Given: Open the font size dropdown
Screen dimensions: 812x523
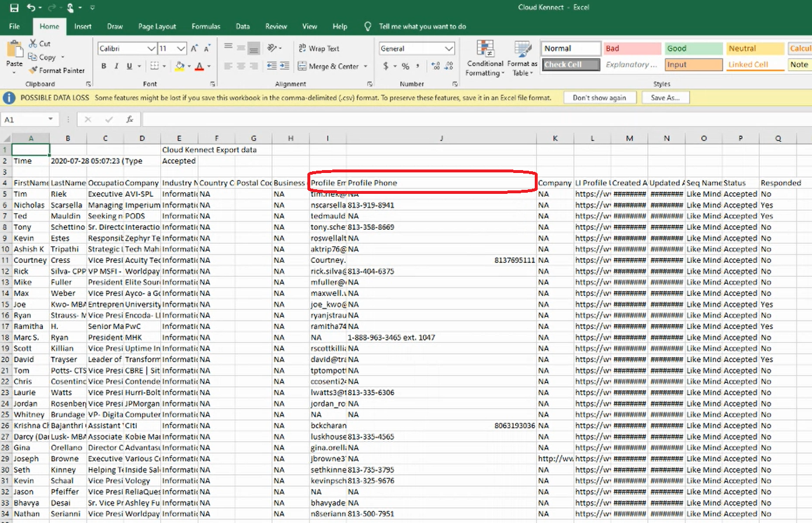Looking at the screenshot, I should click(x=182, y=48).
